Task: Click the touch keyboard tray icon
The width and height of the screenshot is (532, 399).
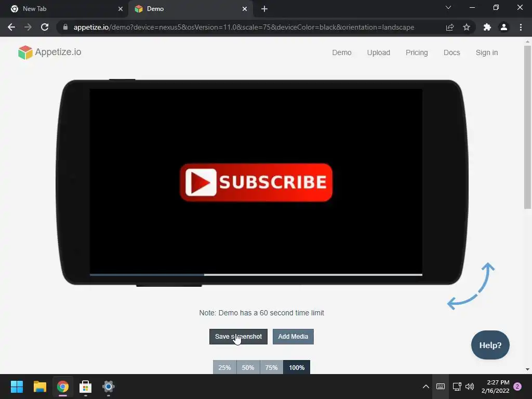Action: click(441, 387)
